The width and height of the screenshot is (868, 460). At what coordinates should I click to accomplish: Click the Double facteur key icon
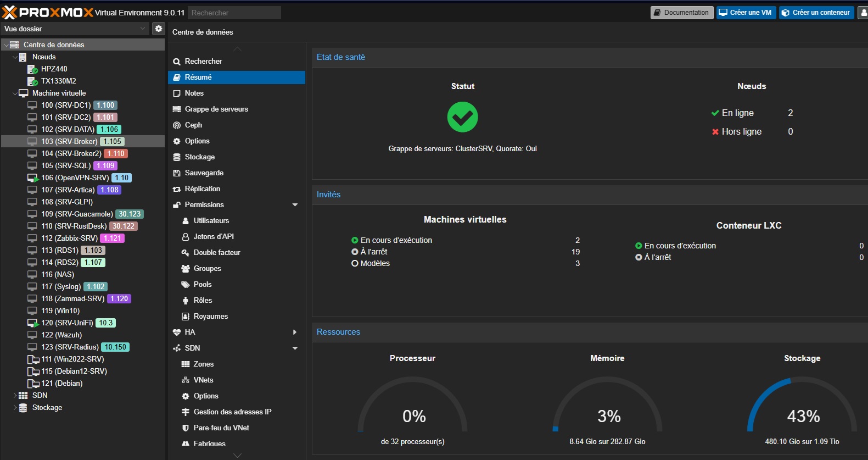tap(186, 253)
